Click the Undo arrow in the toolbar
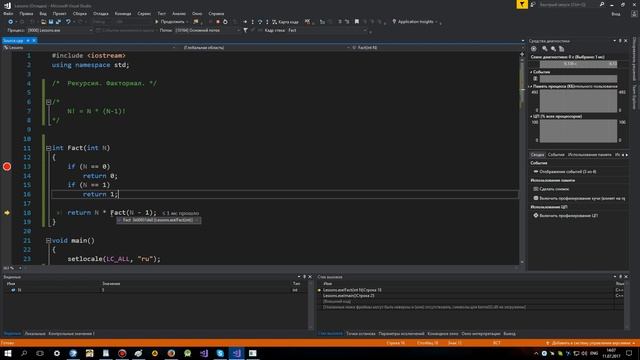640x360 pixels. point(68,22)
